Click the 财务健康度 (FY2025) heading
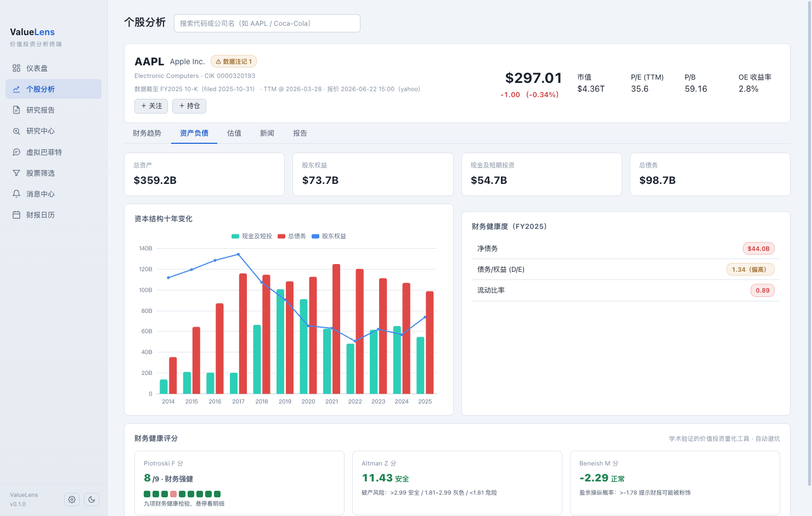This screenshot has width=812, height=516. pos(509,227)
